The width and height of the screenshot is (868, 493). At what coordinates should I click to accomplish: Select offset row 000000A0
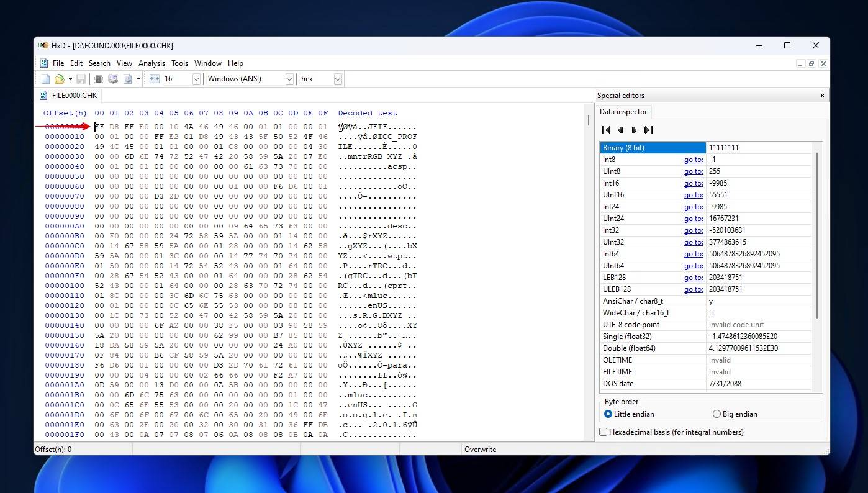65,226
